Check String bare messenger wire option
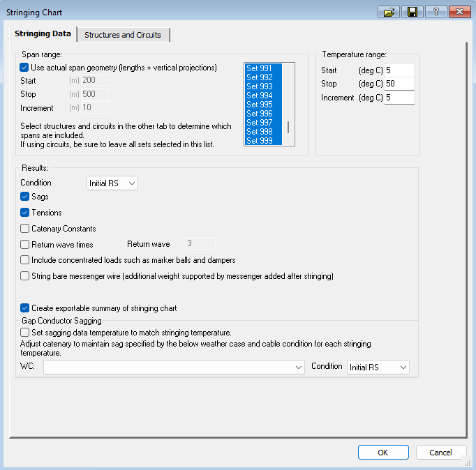 click(25, 276)
